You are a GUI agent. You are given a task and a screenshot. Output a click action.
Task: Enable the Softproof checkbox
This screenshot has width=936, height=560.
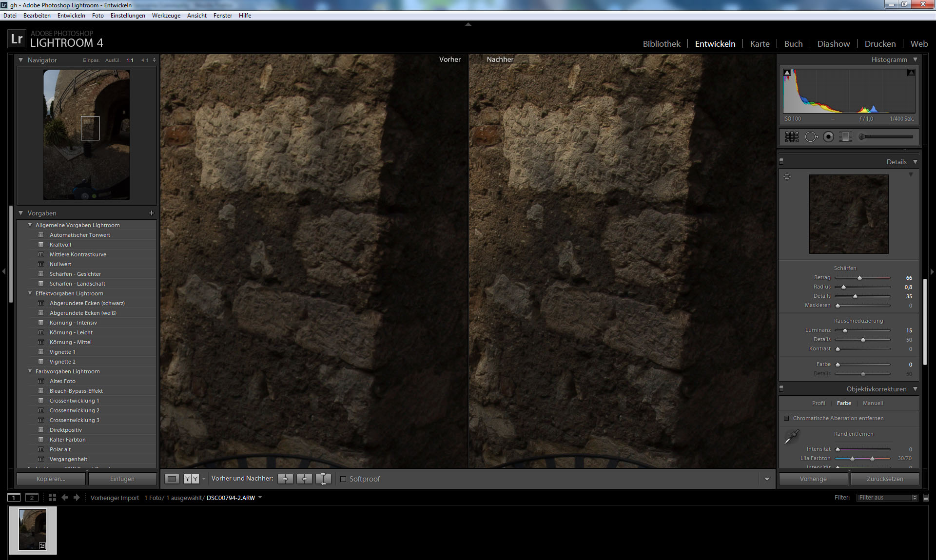coord(343,479)
